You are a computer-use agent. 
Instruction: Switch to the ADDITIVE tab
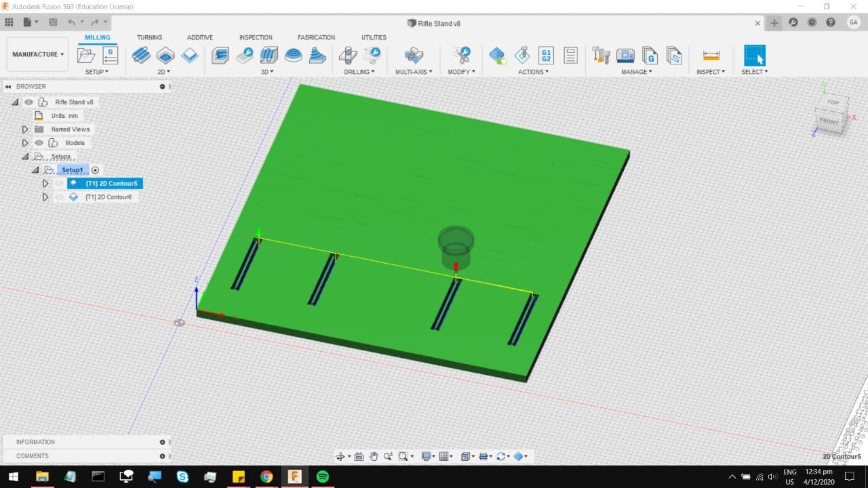point(200,37)
